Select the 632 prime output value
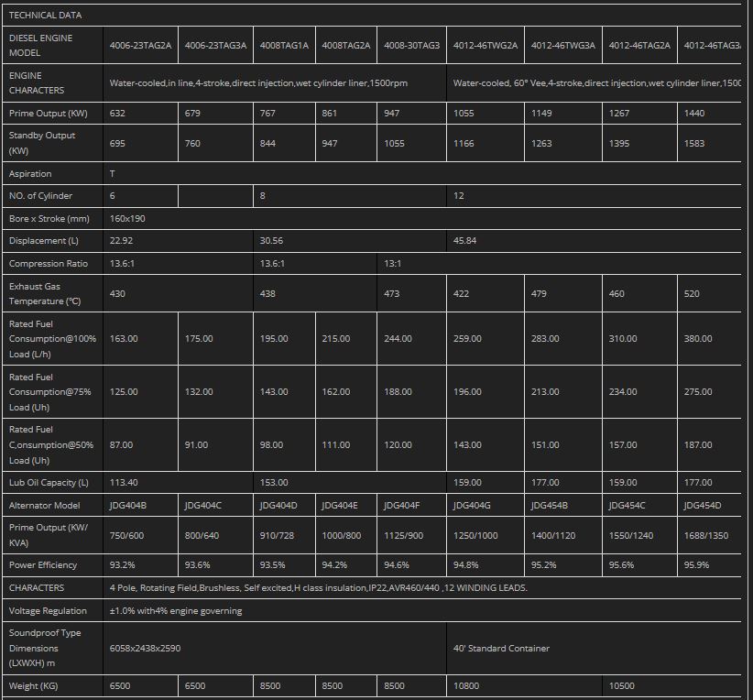The width and height of the screenshot is (753, 700). 117,114
